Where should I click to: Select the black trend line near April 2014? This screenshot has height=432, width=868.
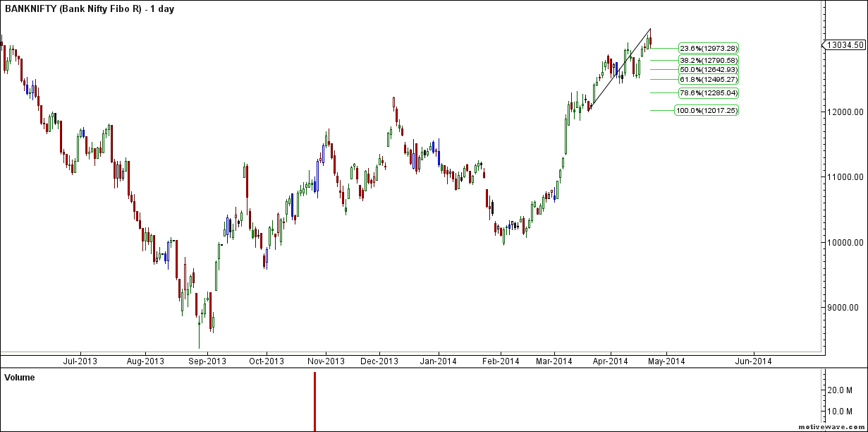[x=620, y=68]
